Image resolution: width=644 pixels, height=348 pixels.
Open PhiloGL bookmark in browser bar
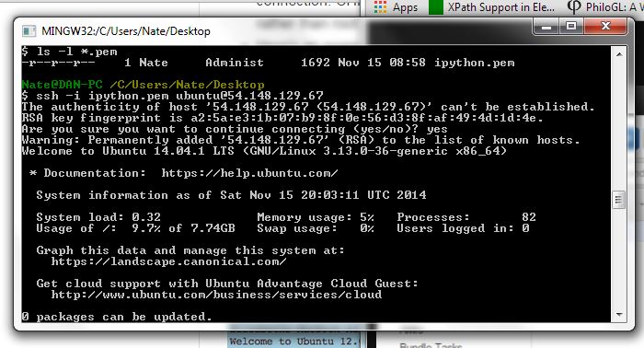pos(605,7)
